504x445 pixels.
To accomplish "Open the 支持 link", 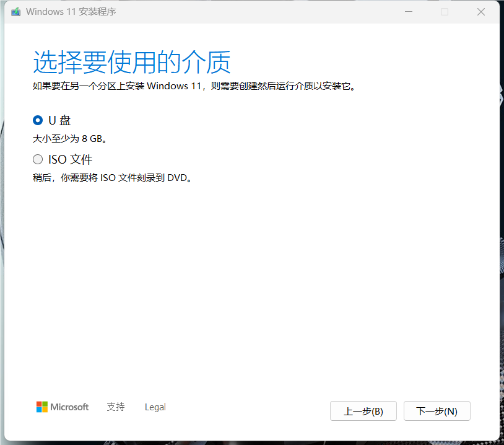I will coord(115,407).
